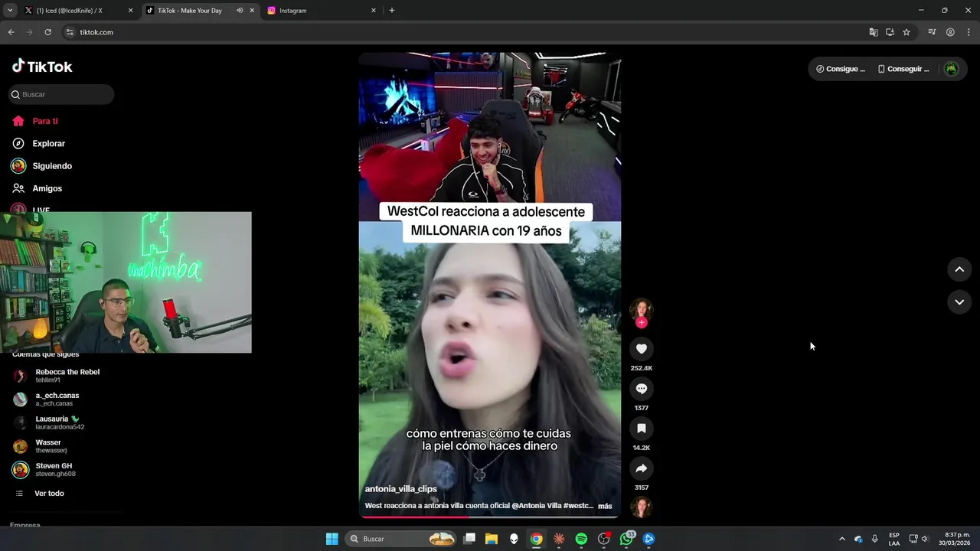
Task: Open comments on the video
Action: 642,389
